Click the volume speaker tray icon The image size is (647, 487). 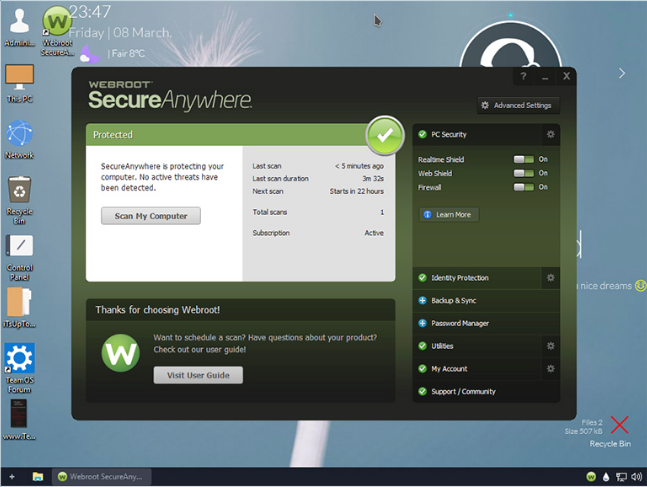click(x=637, y=477)
